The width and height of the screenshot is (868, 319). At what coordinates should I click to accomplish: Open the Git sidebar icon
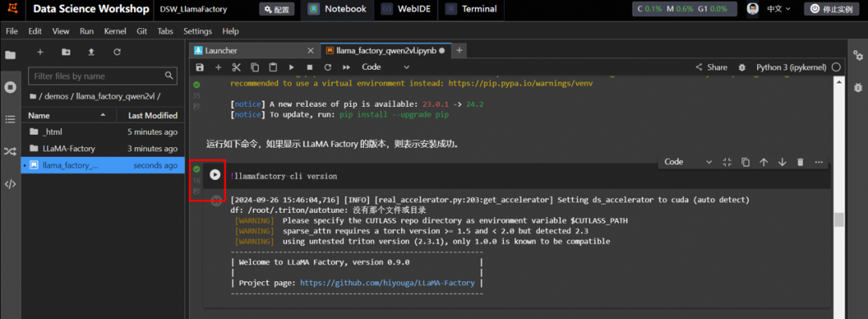pyautogui.click(x=10, y=151)
